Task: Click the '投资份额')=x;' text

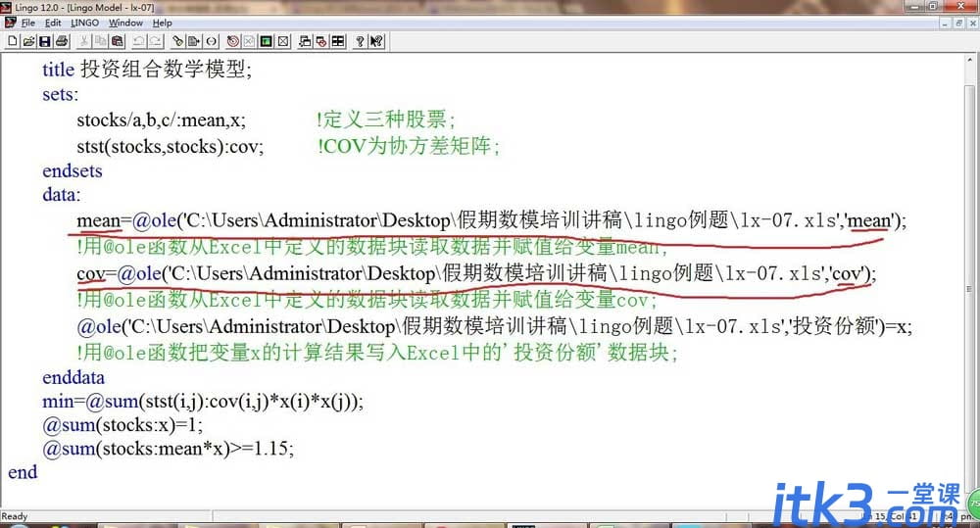Action: [x=852, y=326]
